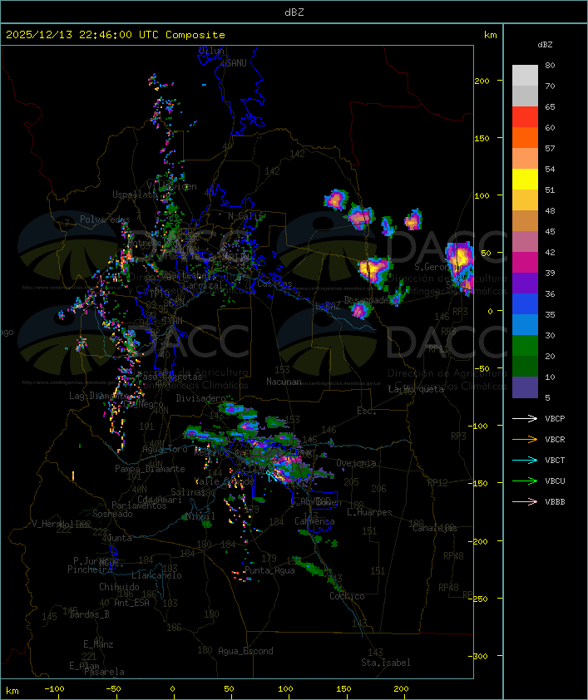Click the Agua_Escond map label
This screenshot has height=700, width=588.
pos(245,651)
